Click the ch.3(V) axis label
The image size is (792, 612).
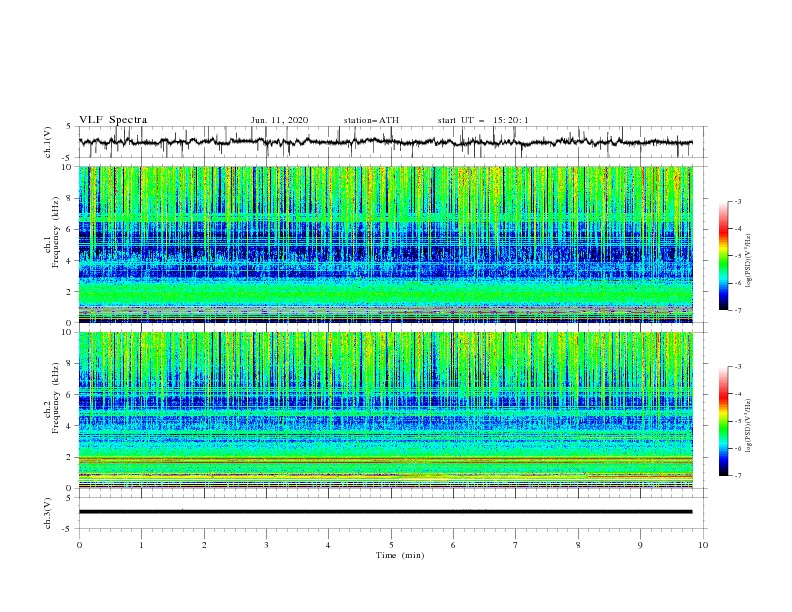[48, 513]
